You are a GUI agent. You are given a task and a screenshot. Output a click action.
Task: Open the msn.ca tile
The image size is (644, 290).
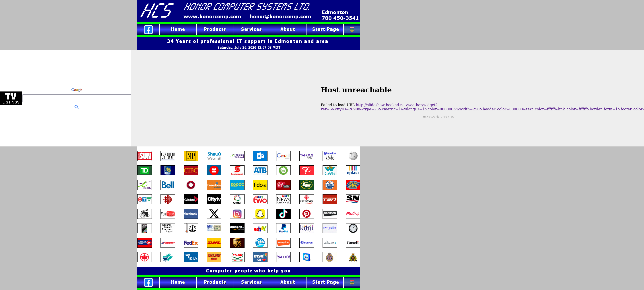coord(260,257)
